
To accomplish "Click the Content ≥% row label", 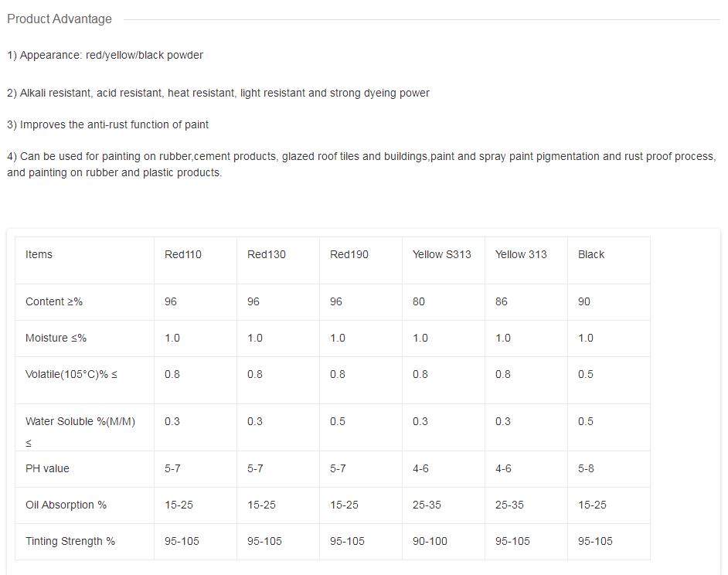I will click(x=54, y=301).
